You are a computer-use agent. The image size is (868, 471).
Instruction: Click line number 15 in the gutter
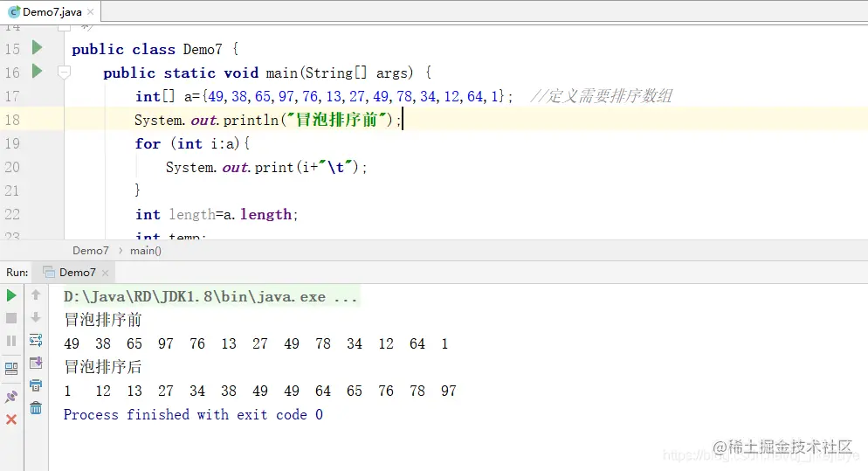[12, 49]
